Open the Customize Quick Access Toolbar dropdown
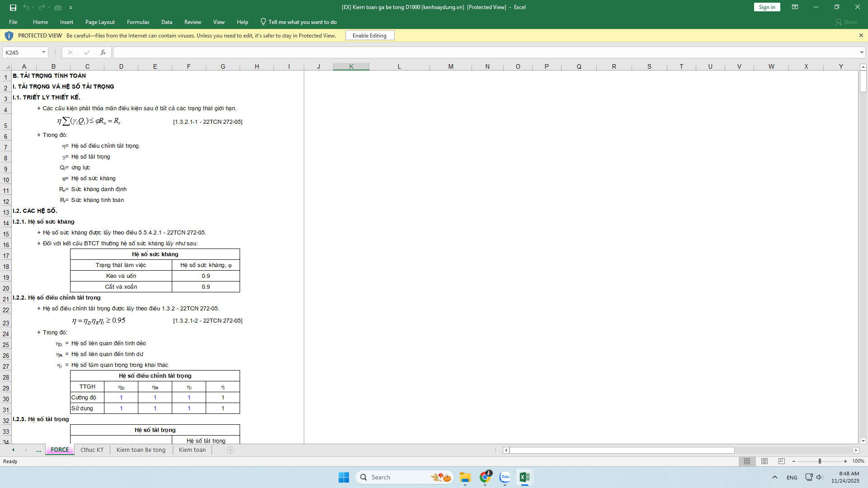The width and height of the screenshot is (868, 488). [71, 7]
